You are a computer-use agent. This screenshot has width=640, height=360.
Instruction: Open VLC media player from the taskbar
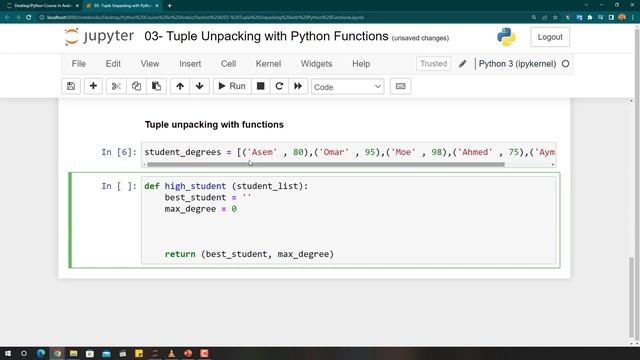(x=171, y=353)
